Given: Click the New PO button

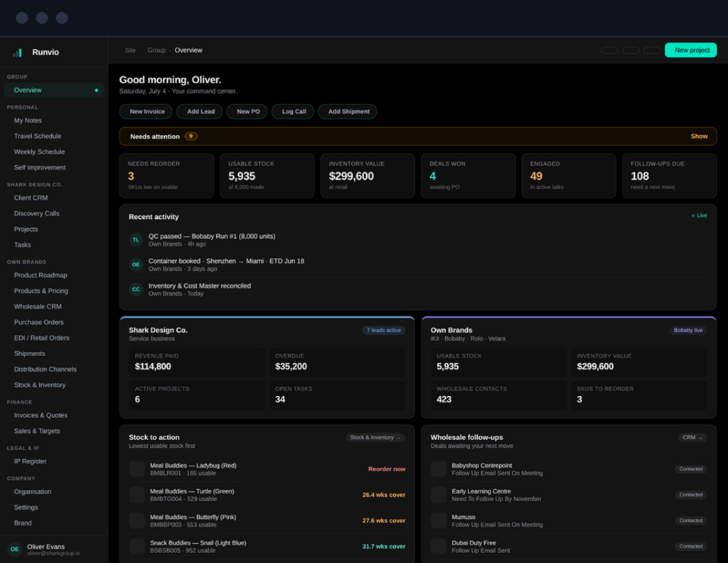Looking at the screenshot, I should [247, 112].
